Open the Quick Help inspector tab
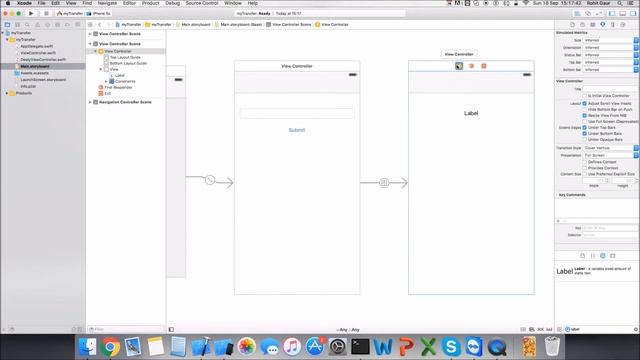 (582, 24)
